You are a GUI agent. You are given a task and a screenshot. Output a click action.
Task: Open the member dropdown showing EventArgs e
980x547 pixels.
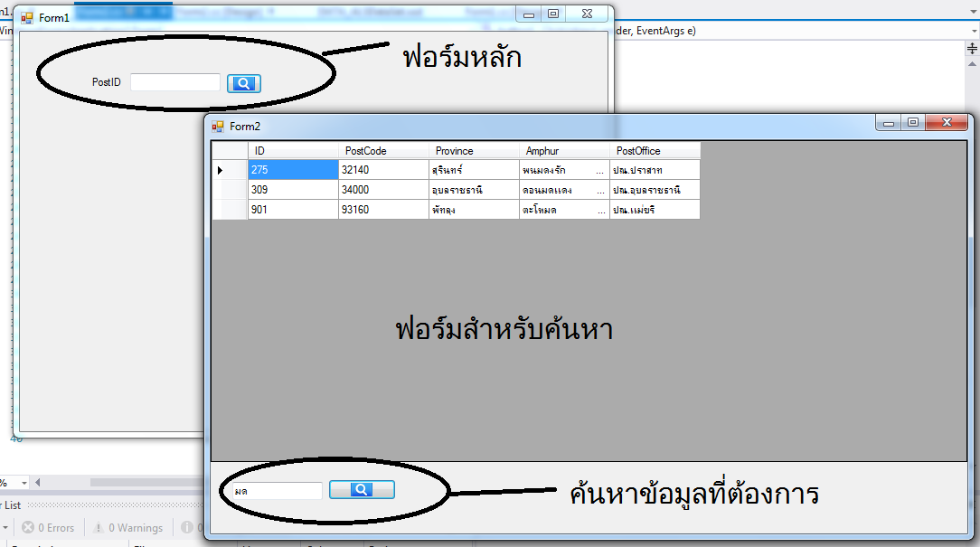coord(974,31)
